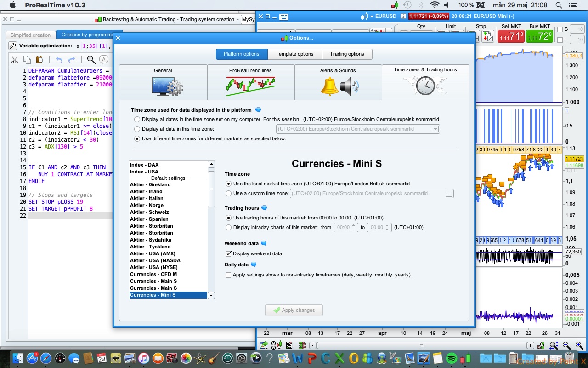
Task: Select Use the local market time zone
Action: coord(228,184)
